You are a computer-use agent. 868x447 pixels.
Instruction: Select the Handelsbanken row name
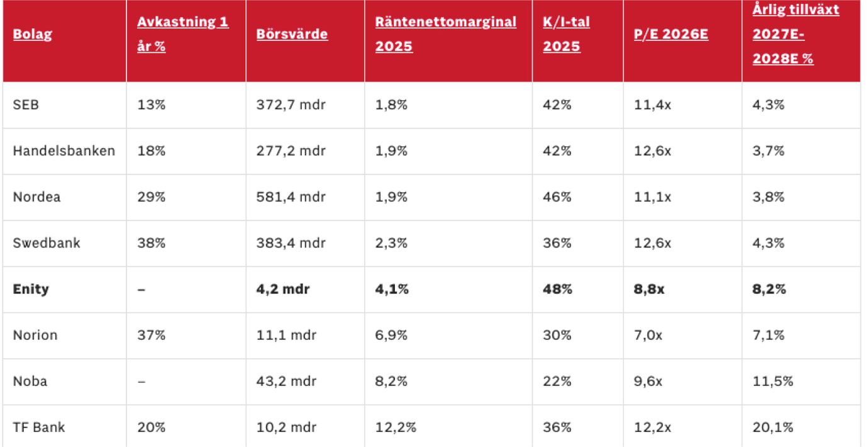click(x=64, y=151)
